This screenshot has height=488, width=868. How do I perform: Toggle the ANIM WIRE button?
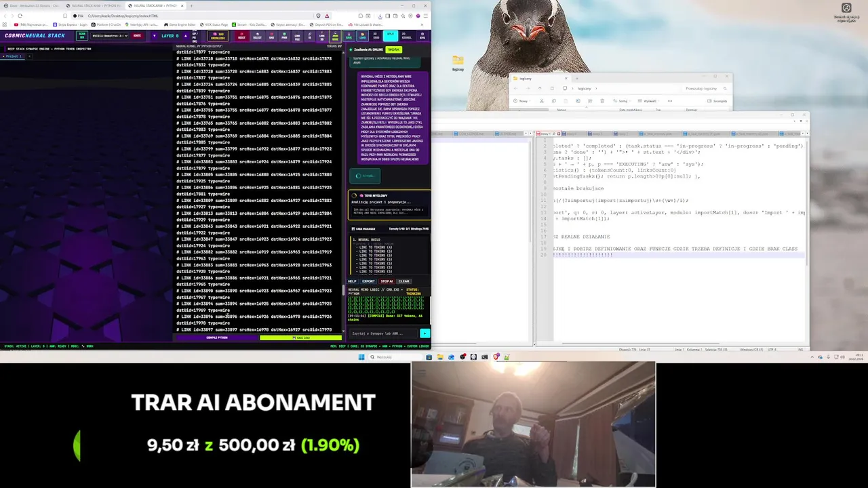335,36
